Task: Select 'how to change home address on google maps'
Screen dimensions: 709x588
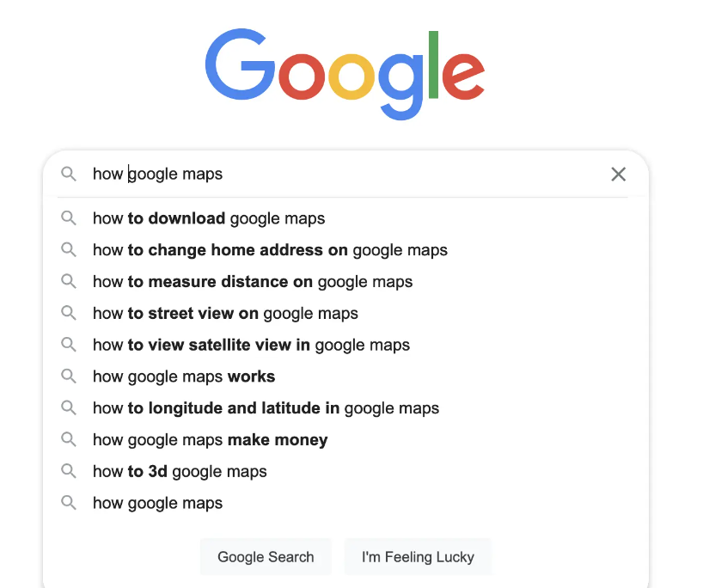Action: [270, 250]
